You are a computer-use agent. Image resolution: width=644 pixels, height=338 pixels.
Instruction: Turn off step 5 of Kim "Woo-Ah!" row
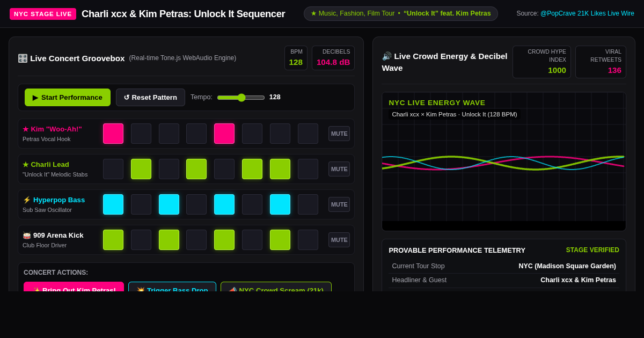pyautogui.click(x=224, y=134)
